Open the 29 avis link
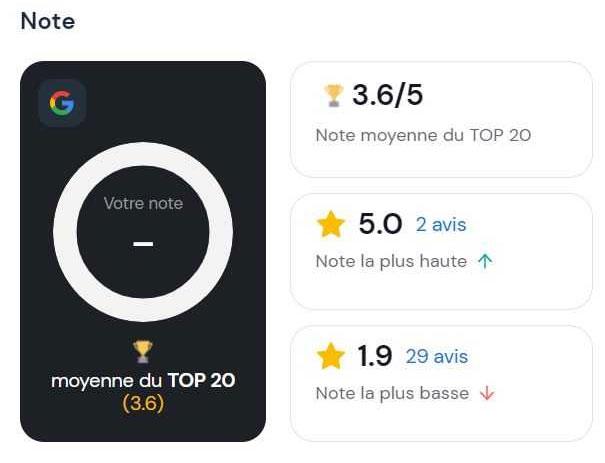605x463 pixels. pos(437,356)
